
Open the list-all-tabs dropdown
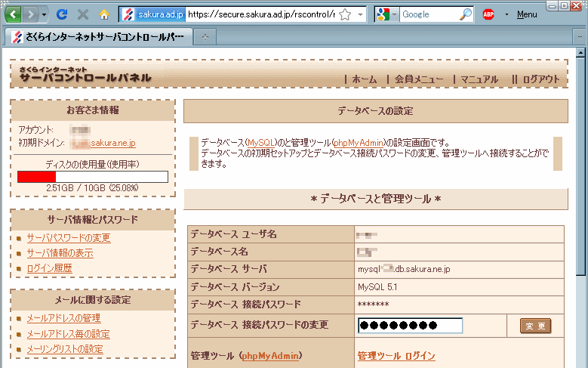(x=579, y=37)
